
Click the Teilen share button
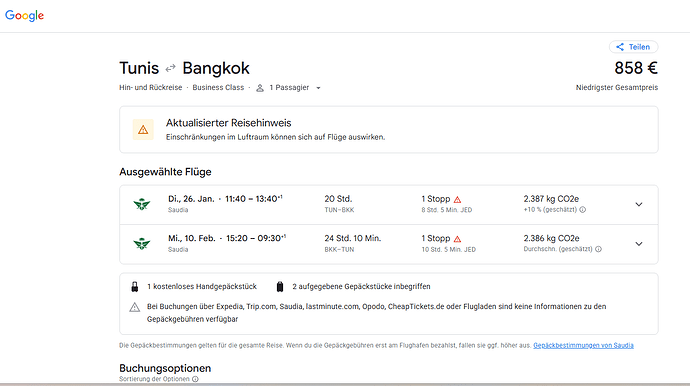point(633,47)
